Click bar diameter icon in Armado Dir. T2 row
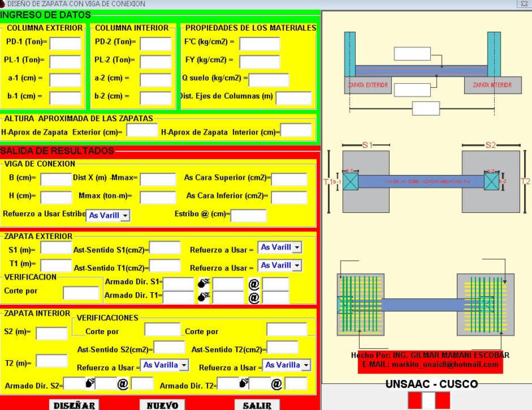The height and width of the screenshot is (410, 532). point(243,383)
